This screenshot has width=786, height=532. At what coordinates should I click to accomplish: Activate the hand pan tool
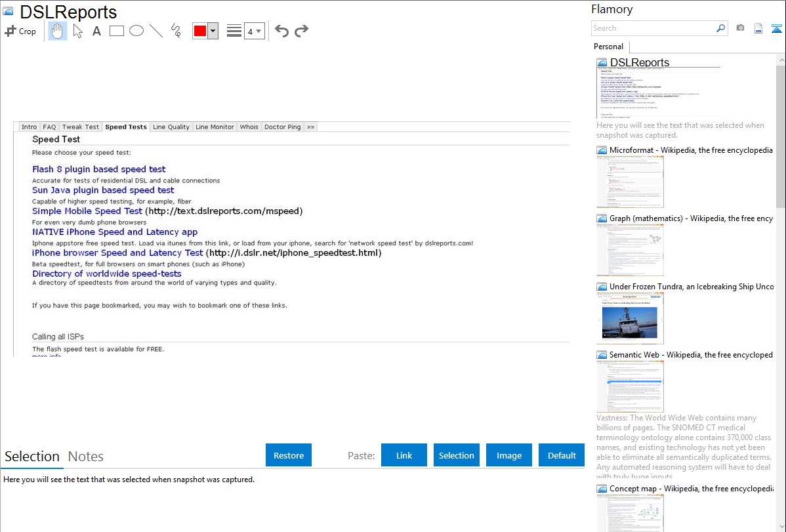point(58,31)
